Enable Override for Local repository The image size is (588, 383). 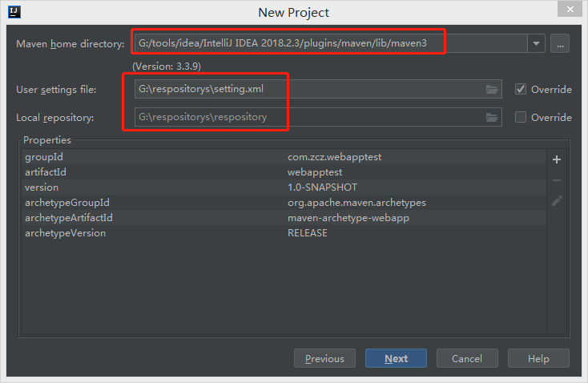click(521, 118)
